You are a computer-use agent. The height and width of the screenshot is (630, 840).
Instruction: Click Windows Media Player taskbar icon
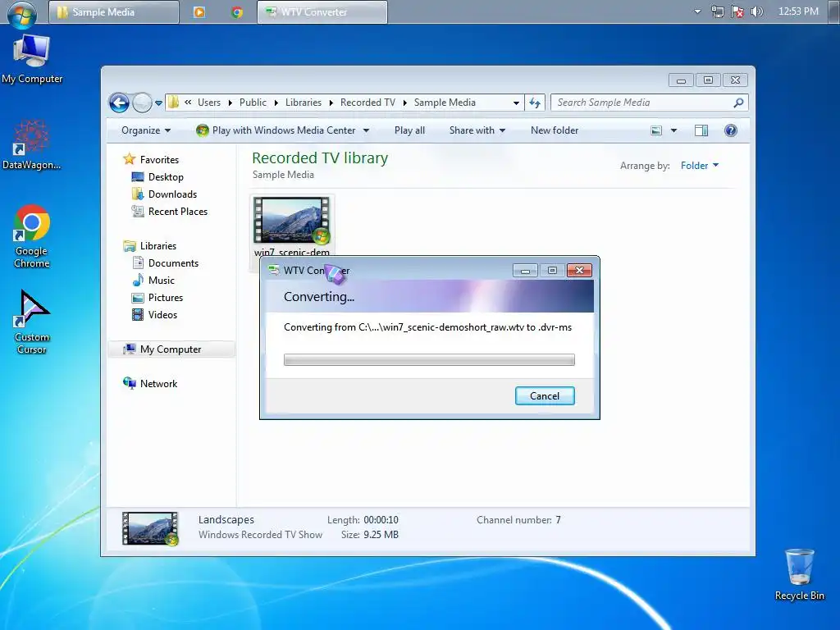click(199, 11)
